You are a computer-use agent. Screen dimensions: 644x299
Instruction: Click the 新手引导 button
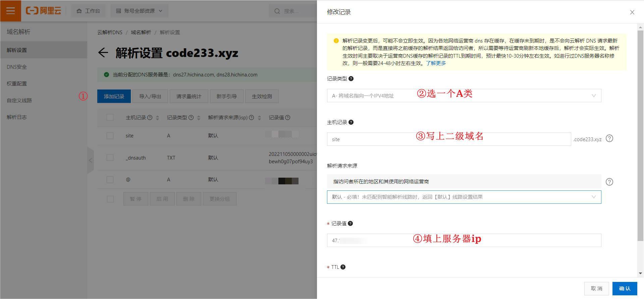226,96
